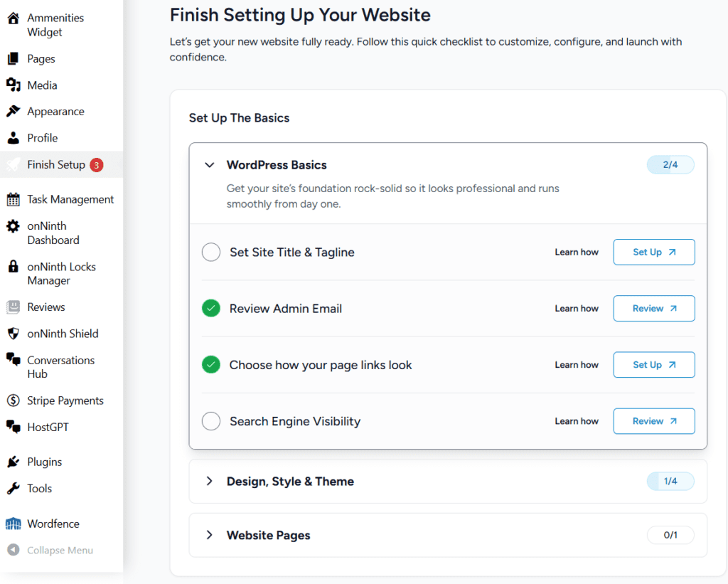Click the Wordfence icon
The image size is (728, 584).
tap(13, 524)
